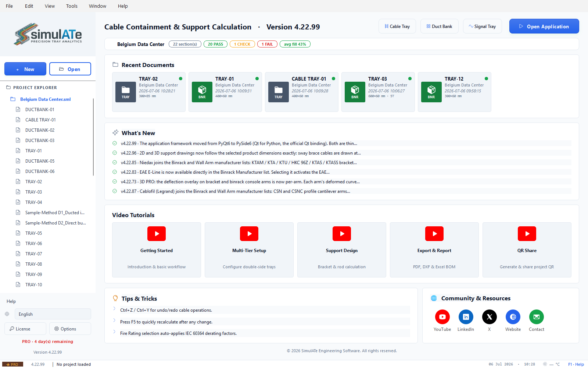Click the lightbulb icon beside Tips & Tricks

pos(115,298)
